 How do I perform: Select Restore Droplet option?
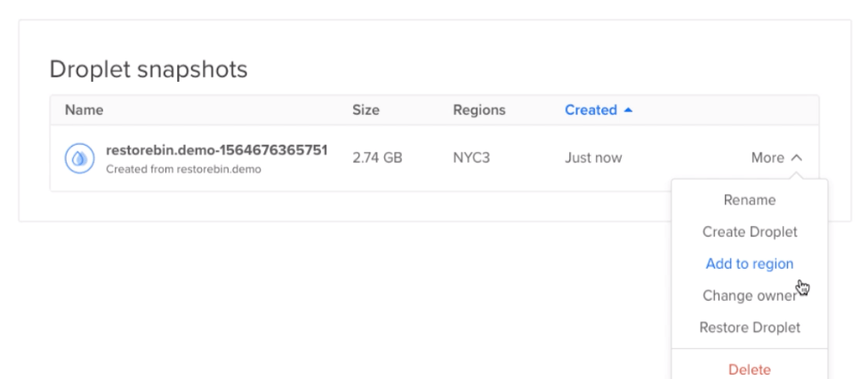750,327
